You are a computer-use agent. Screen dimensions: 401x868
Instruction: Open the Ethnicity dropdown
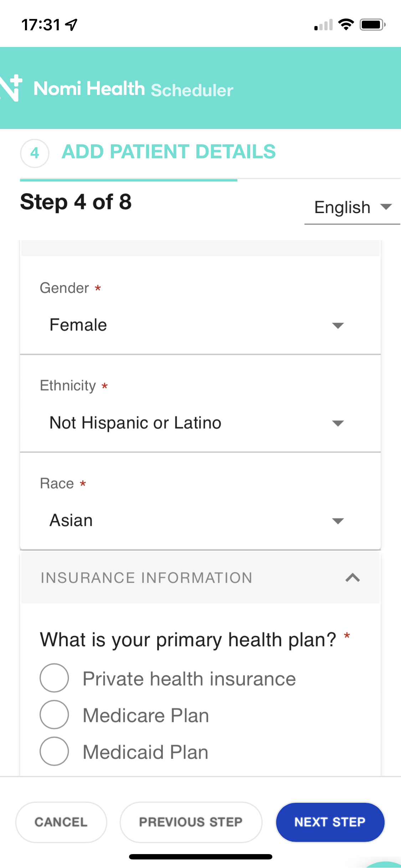click(x=200, y=423)
